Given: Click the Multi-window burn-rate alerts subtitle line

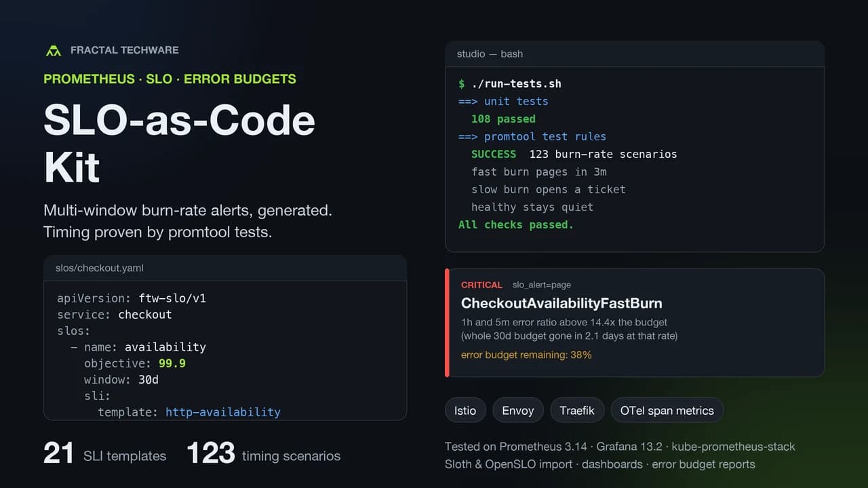Looking at the screenshot, I should pyautogui.click(x=188, y=211).
